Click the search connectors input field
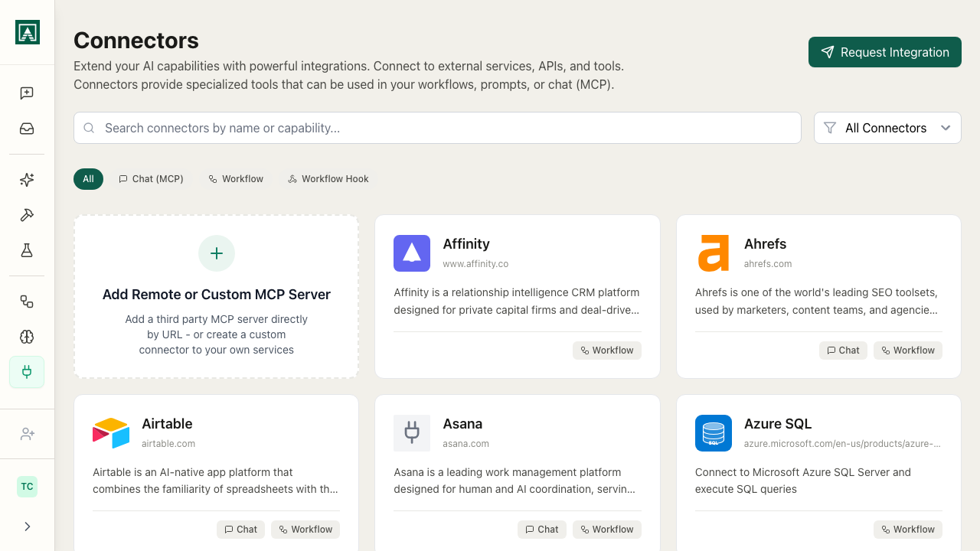The image size is (980, 551). (437, 128)
